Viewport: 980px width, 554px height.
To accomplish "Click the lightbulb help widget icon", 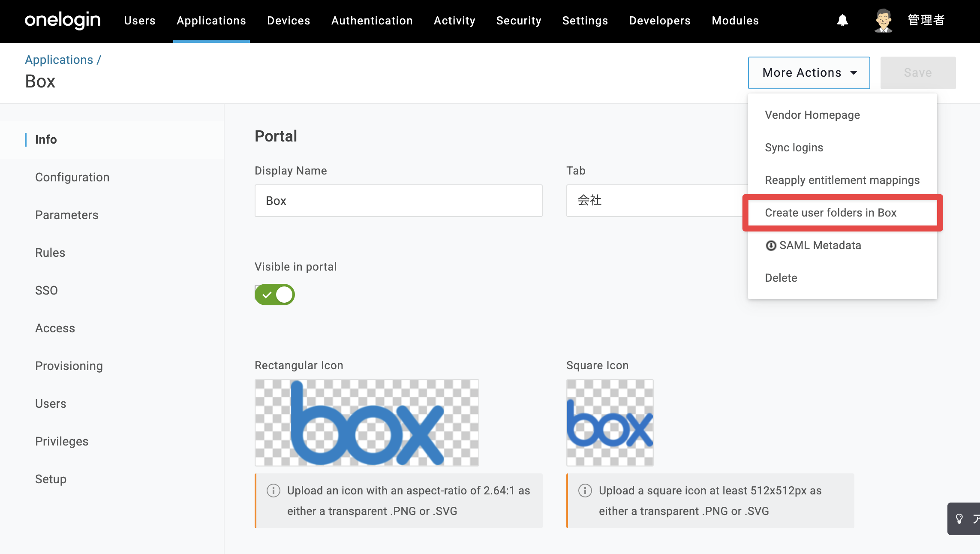I will coord(959,519).
